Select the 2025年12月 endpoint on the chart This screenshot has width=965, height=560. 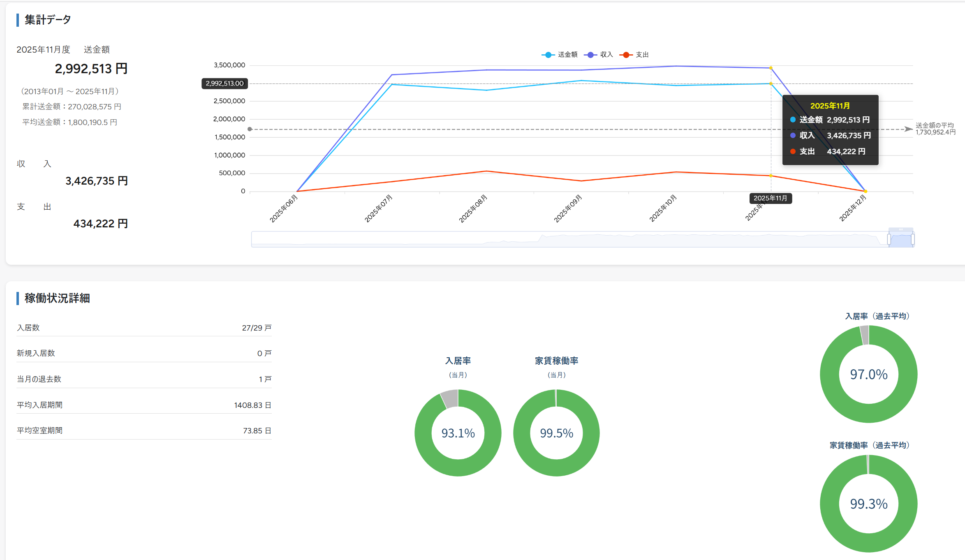pos(865,191)
